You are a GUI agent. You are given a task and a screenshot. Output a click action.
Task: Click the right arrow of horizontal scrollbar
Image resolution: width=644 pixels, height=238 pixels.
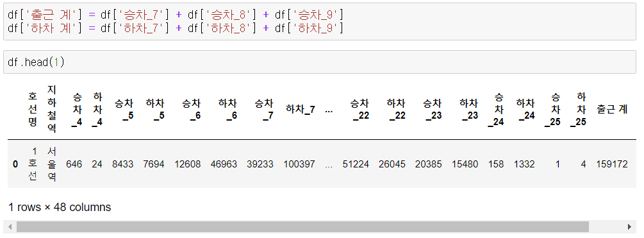point(630,226)
